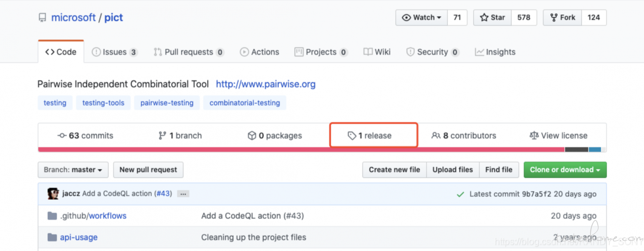The image size is (644, 251).
Task: Open View license link
Action: pyautogui.click(x=558, y=135)
